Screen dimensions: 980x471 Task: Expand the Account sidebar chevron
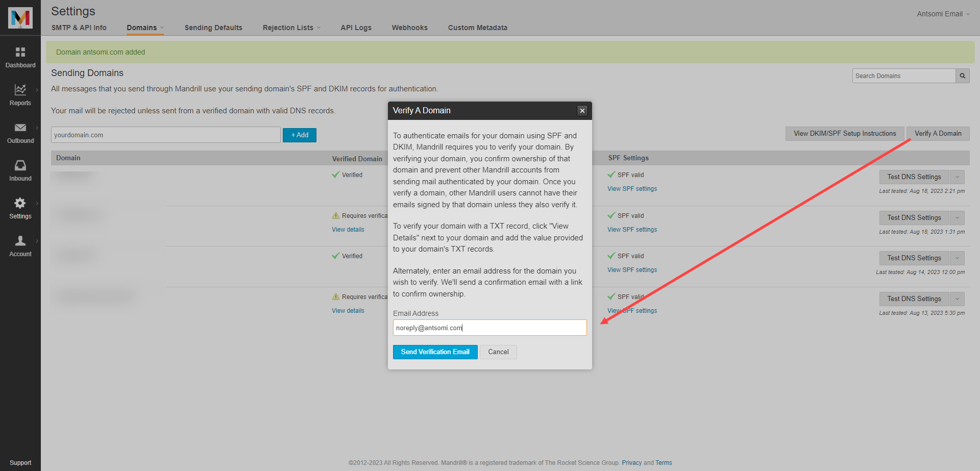pos(37,241)
